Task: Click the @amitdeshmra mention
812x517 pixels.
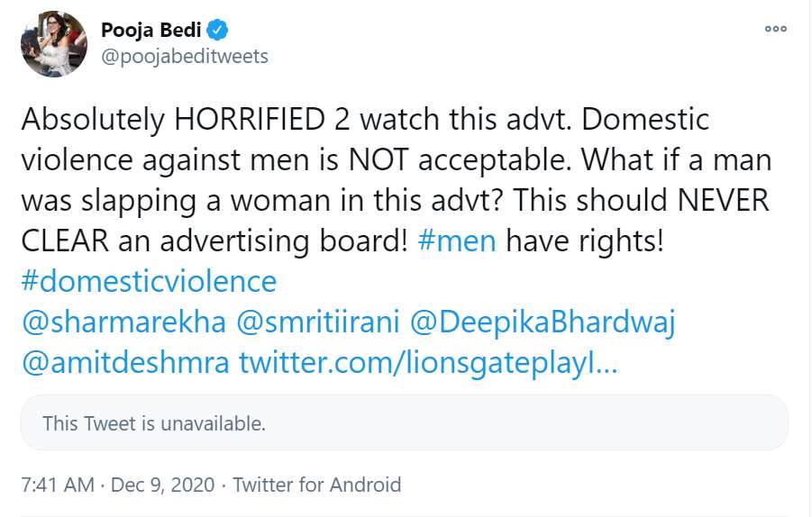Action: point(124,365)
